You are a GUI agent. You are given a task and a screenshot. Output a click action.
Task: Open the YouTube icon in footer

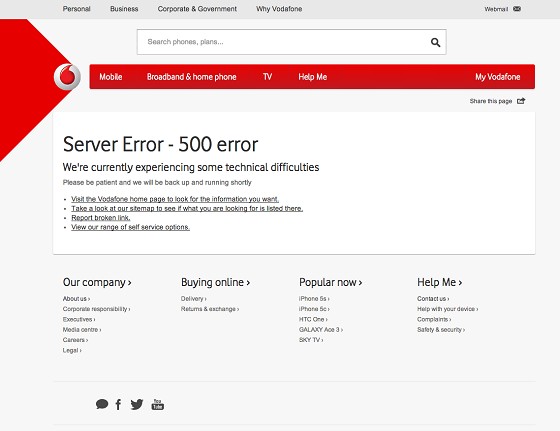point(158,404)
